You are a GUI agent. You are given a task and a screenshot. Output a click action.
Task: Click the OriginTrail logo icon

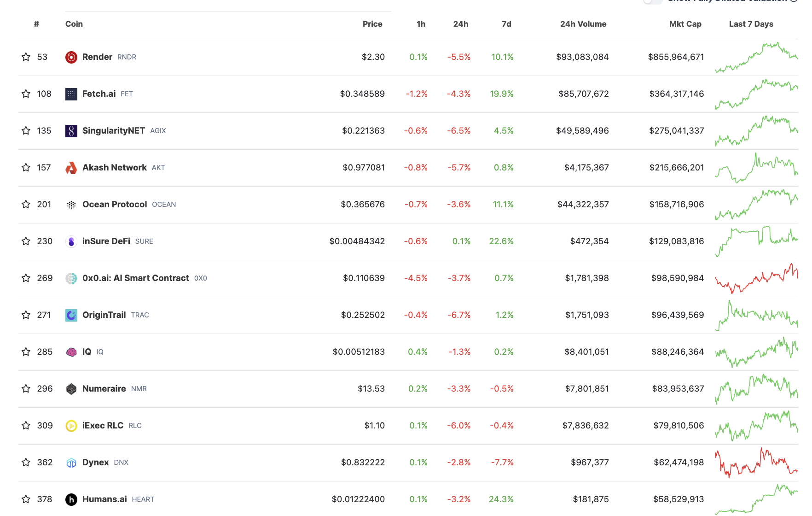click(x=71, y=315)
